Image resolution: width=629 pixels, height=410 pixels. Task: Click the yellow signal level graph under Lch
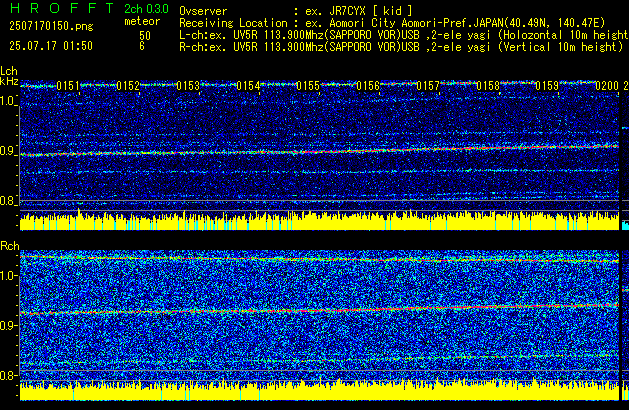pos(319,220)
